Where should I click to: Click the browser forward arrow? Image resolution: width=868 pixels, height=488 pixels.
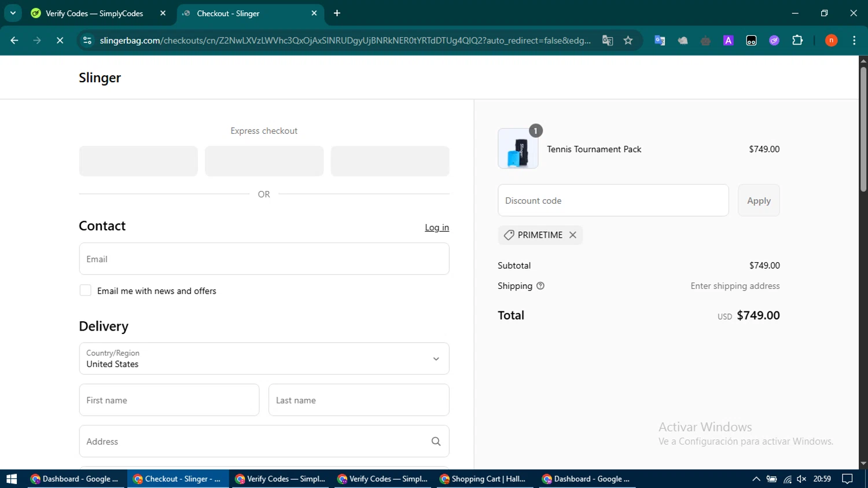[x=37, y=41]
